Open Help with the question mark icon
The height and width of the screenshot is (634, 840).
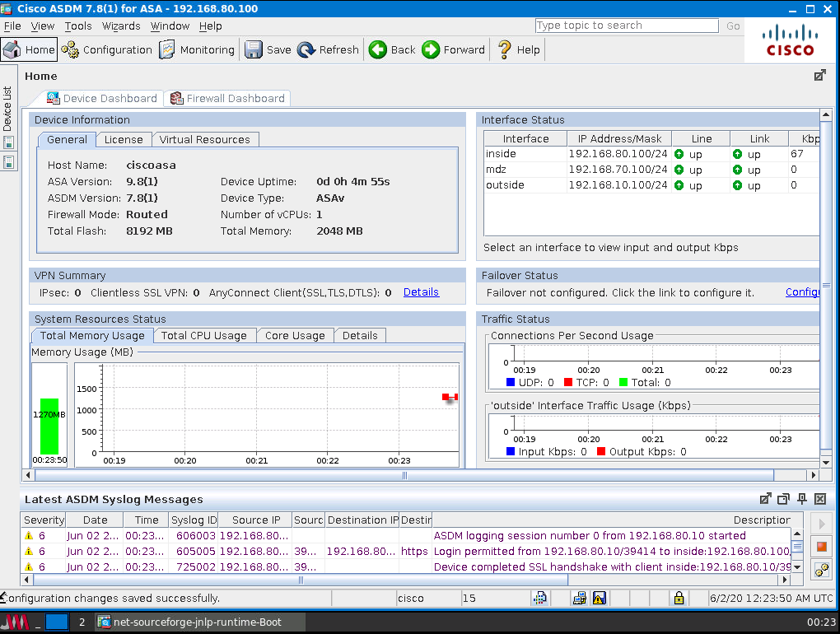pos(519,49)
